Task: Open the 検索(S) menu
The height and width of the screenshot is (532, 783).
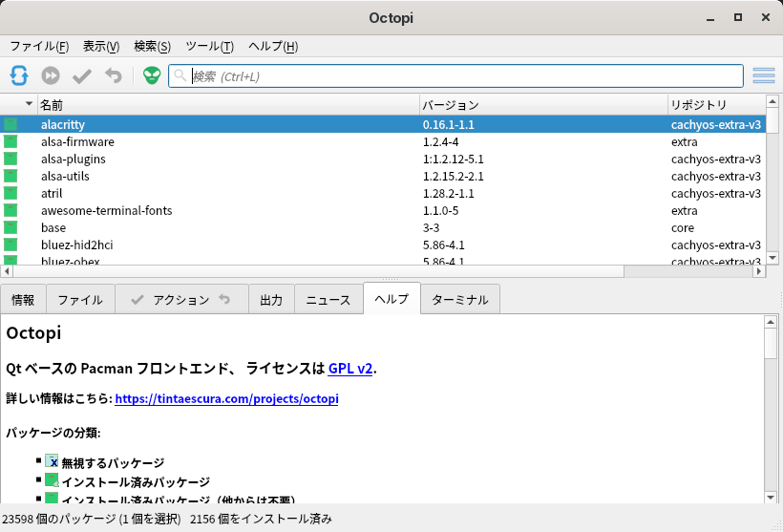Action: (153, 47)
